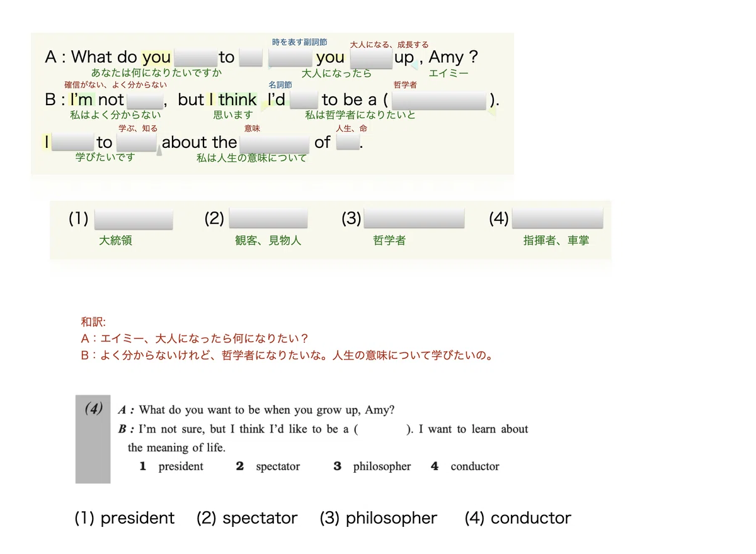
Task: Reveal choice (2) above 観客、見物人
Action: [268, 219]
